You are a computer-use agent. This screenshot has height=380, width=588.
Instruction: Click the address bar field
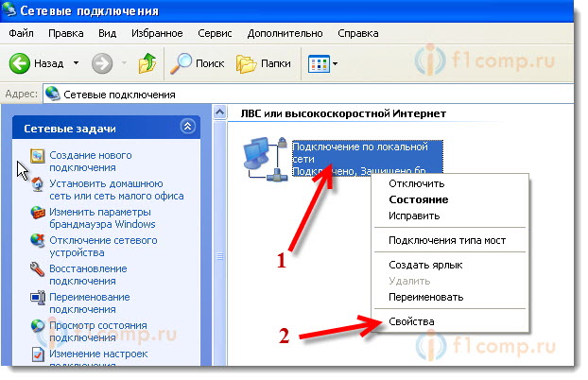coord(312,93)
